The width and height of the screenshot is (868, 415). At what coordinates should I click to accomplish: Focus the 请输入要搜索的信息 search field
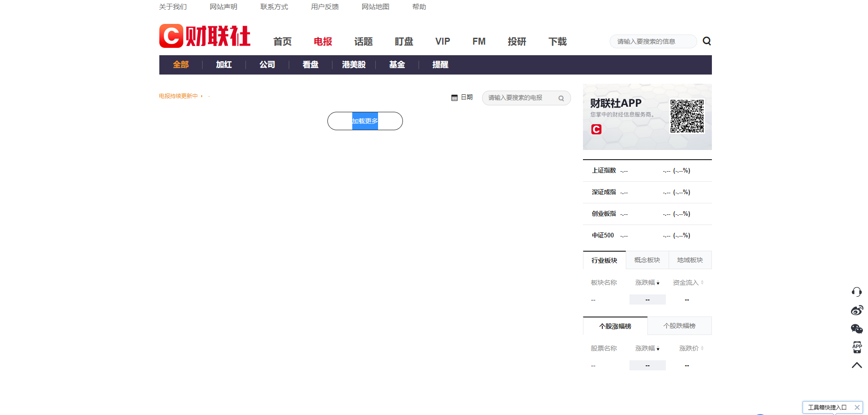[653, 41]
